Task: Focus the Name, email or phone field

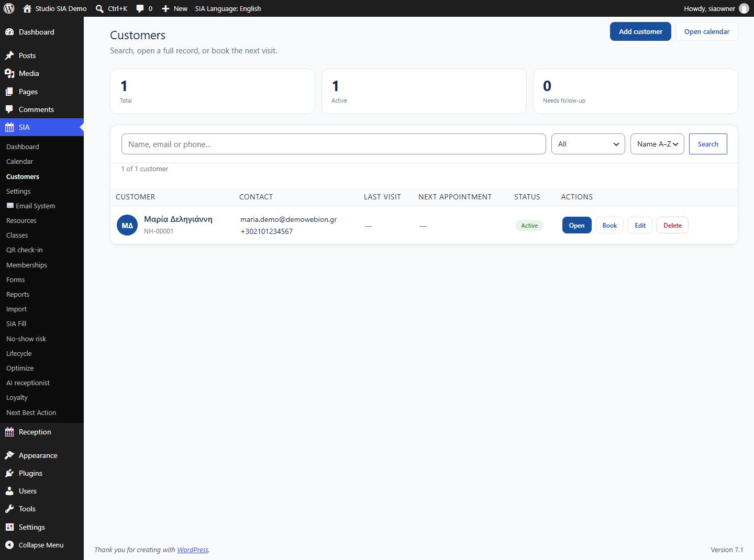Action: coord(334,144)
